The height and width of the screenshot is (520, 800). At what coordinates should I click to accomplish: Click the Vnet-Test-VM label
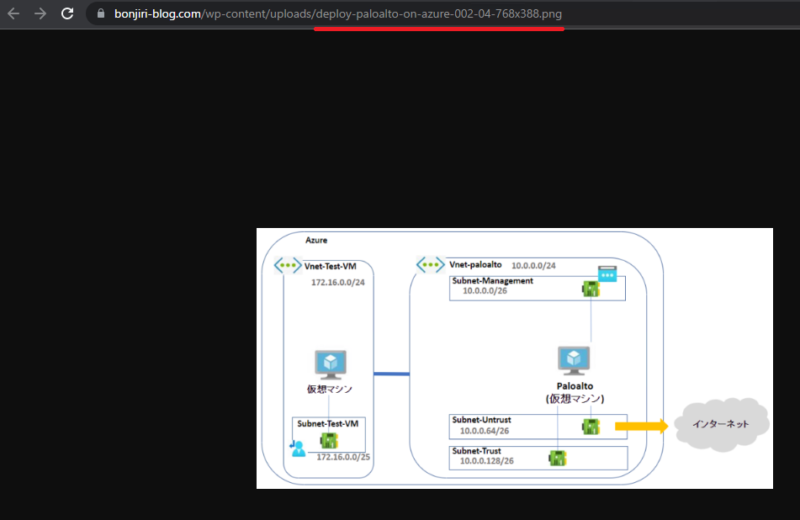point(330,266)
